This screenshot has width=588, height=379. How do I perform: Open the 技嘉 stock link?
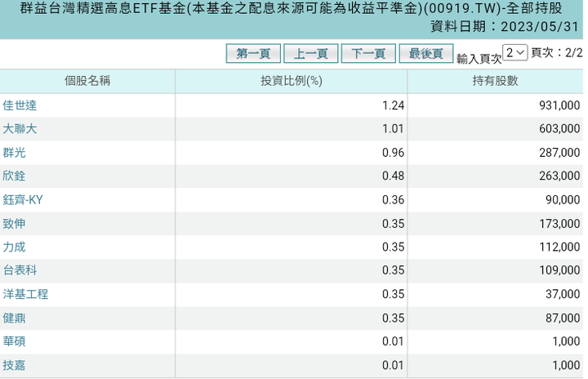[x=14, y=365]
